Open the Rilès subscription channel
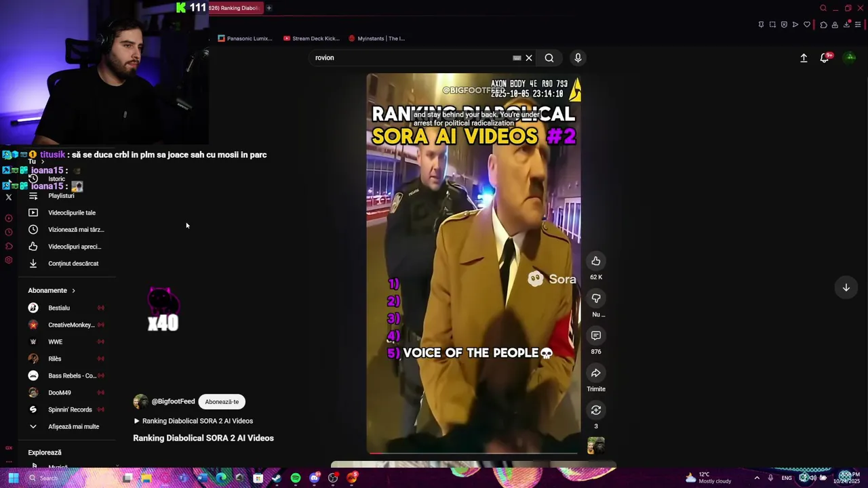 pyautogui.click(x=66, y=359)
